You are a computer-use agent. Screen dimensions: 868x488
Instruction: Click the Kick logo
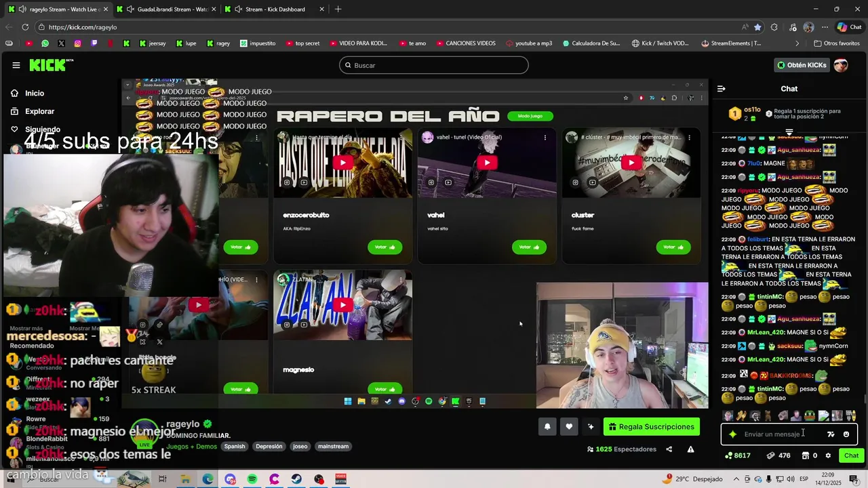coord(51,65)
